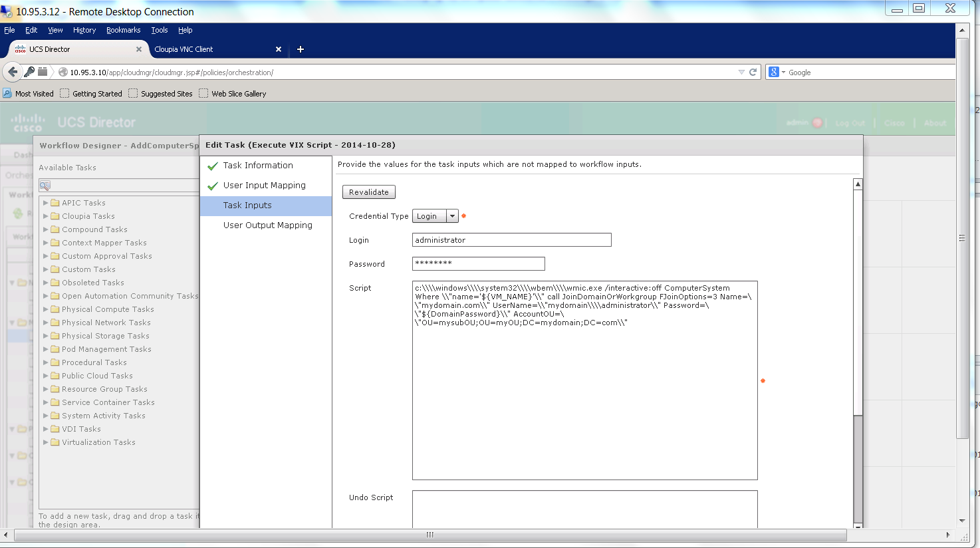Open the Suggested Sites bookmark
The width and height of the screenshot is (980, 548).
click(x=160, y=94)
